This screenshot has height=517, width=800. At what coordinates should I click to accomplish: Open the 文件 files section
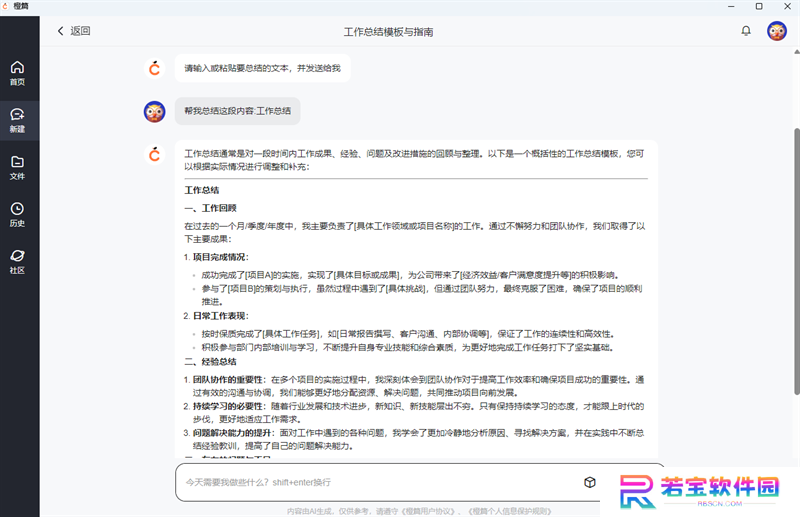[17, 168]
